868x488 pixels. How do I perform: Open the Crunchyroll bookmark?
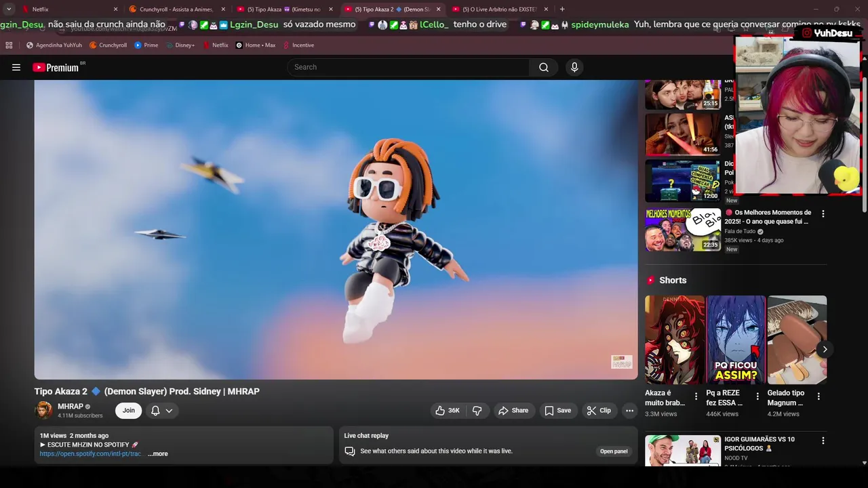pyautogui.click(x=108, y=45)
